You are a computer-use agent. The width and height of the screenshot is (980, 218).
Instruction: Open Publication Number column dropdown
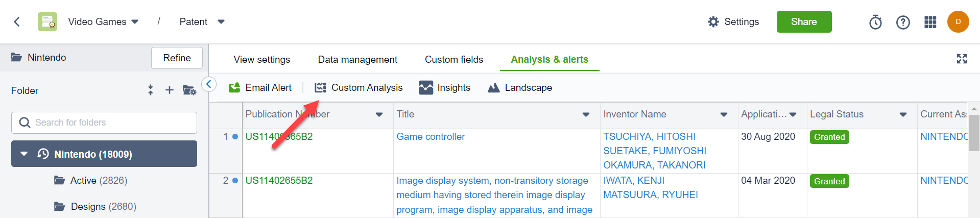(x=379, y=114)
